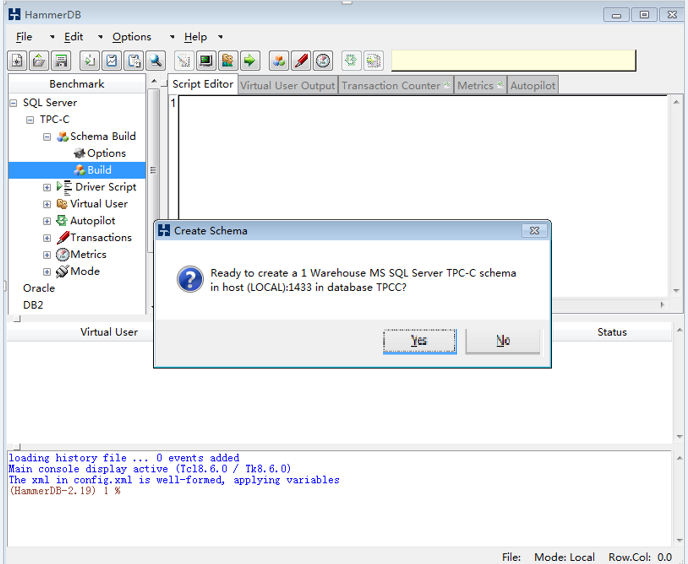This screenshot has height=564, width=688.
Task: Click the Save floppy-disk toolbar icon
Action: tap(61, 61)
